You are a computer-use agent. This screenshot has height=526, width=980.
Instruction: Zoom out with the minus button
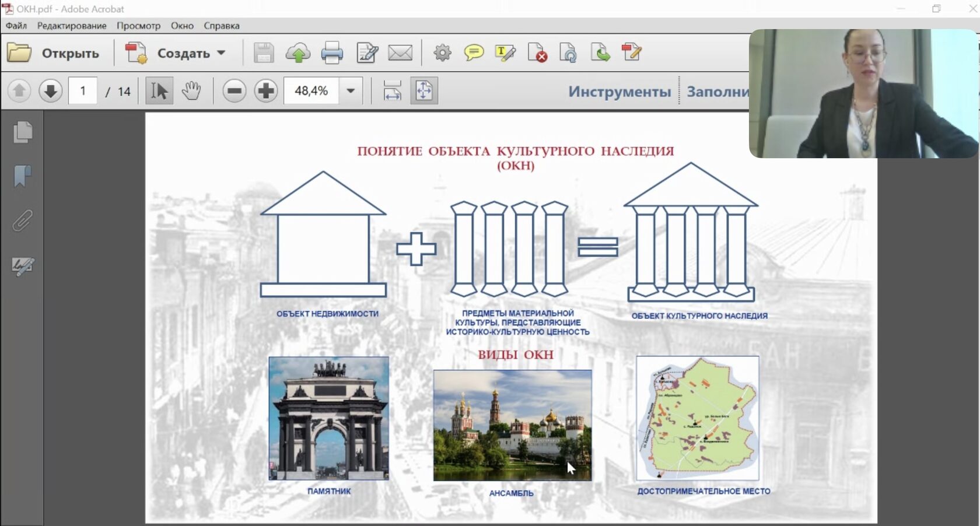click(235, 91)
